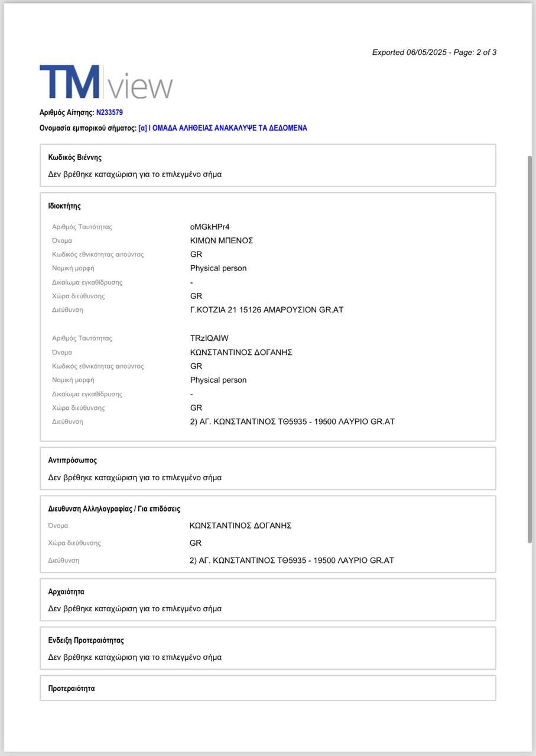Select the owner name ΚΙΜΩΝ ΜΠΕΝΟΣ
Screen dimensions: 536x756
221,240
